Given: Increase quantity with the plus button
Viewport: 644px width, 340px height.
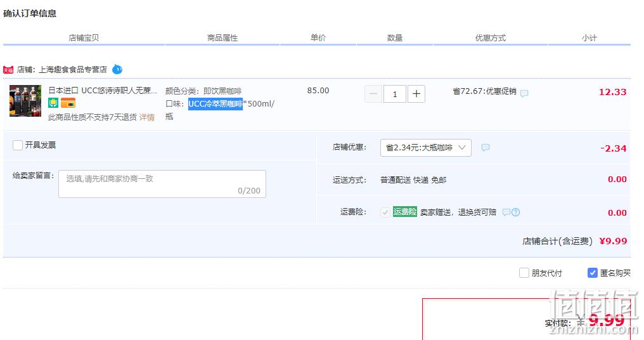Looking at the screenshot, I should click(416, 94).
